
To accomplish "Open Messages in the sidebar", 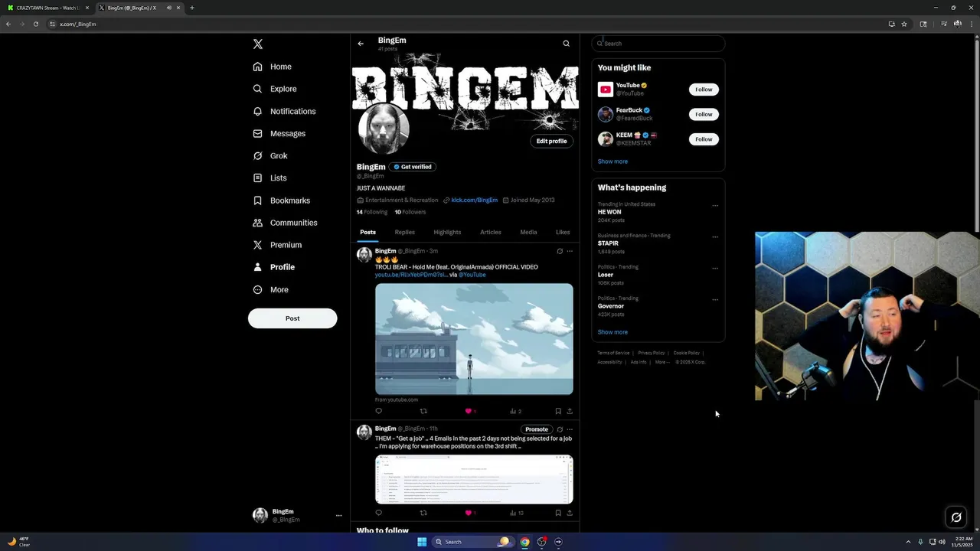I will 279,133.
